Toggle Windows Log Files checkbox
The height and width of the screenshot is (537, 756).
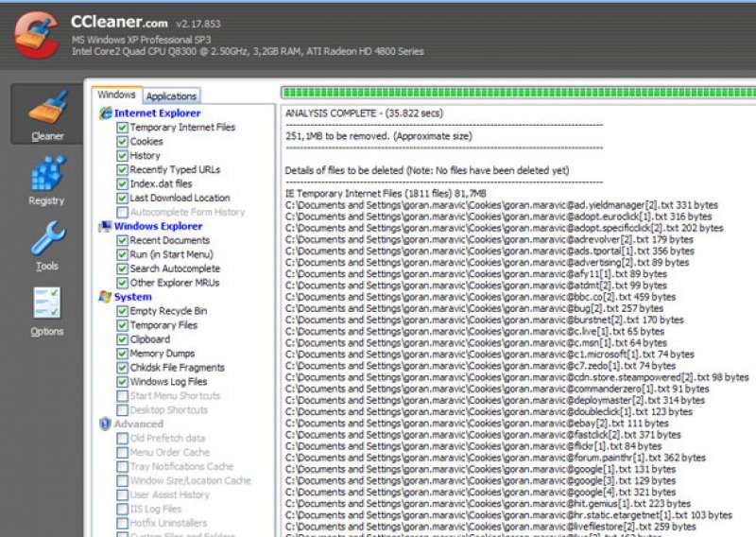[x=123, y=382]
